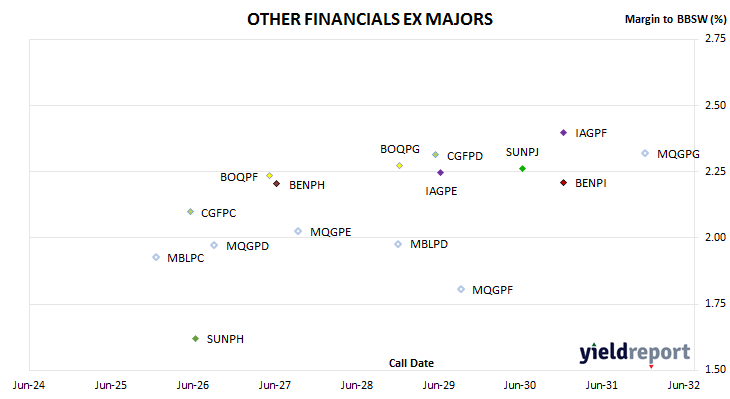Select the green SUNPJ data point
This screenshot has width=730, height=399.
(522, 169)
